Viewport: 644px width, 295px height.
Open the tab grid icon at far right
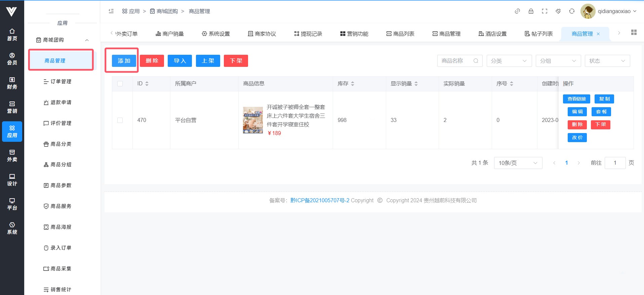click(x=634, y=32)
